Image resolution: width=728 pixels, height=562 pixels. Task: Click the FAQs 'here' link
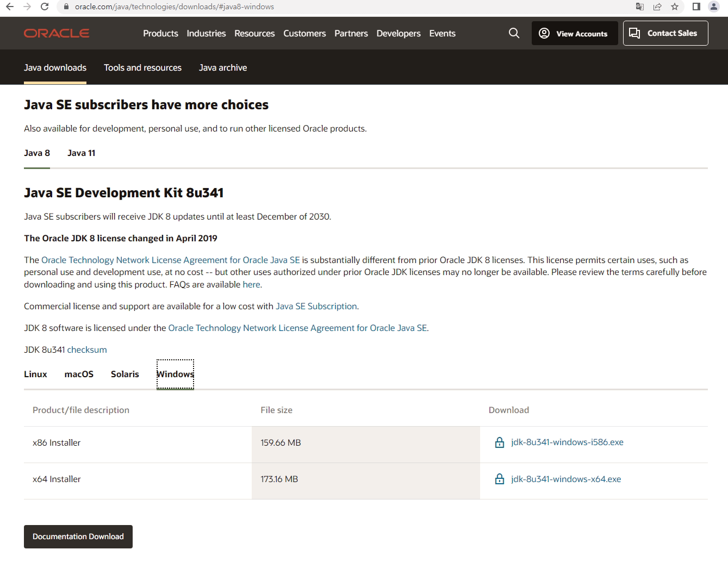click(x=251, y=284)
